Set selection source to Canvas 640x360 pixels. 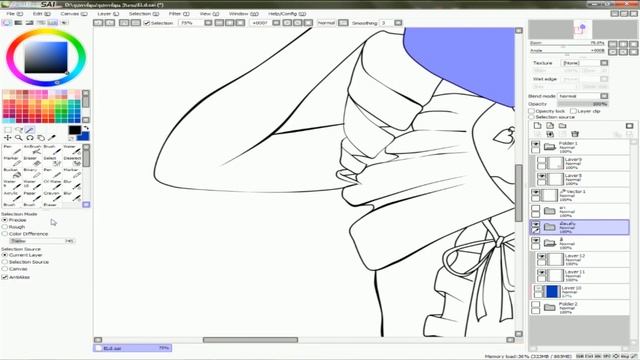coord(5,269)
